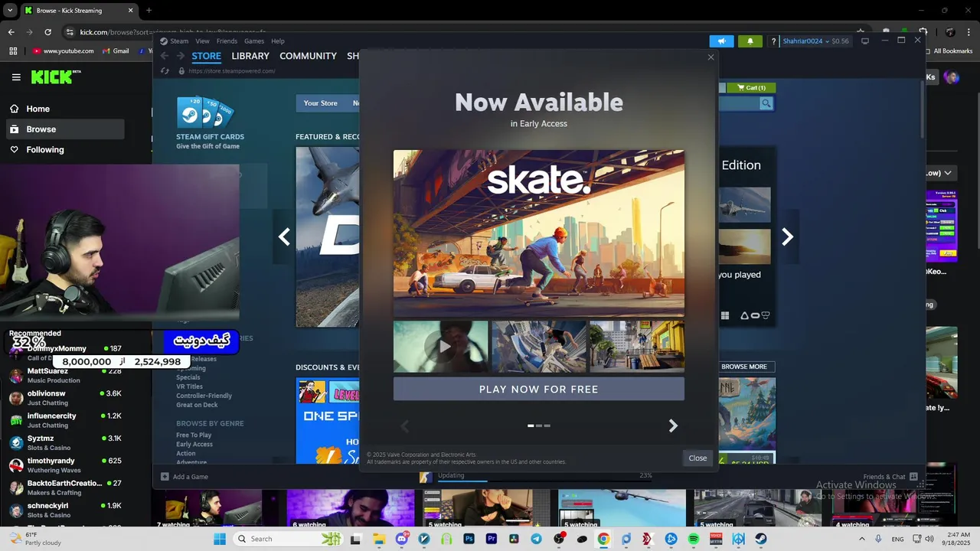980x551 pixels.
Task: Open the Help menu in Steam
Action: 278,41
